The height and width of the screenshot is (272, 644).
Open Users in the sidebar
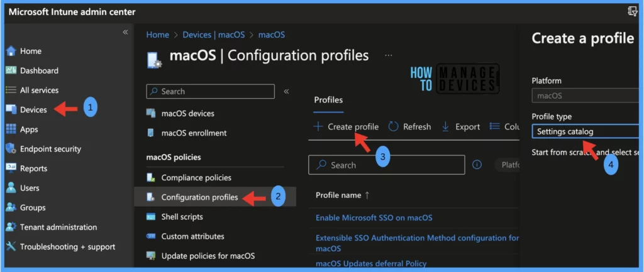tap(30, 188)
